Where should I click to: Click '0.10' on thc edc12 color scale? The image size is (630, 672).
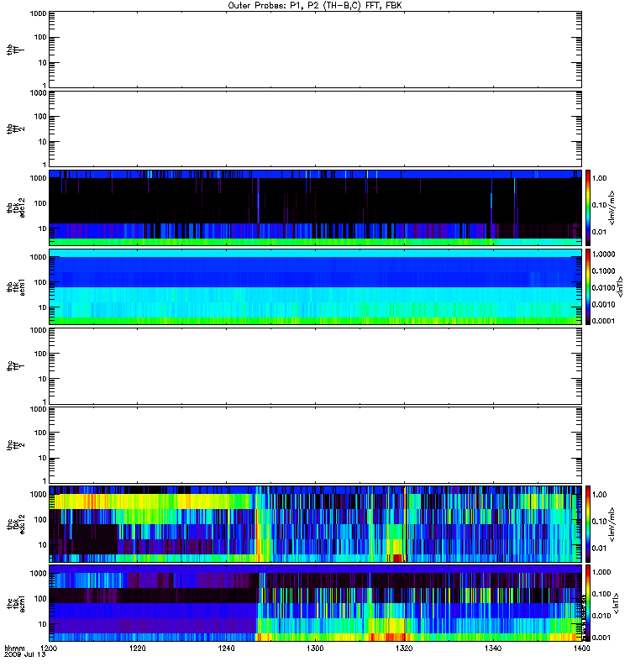pos(599,521)
